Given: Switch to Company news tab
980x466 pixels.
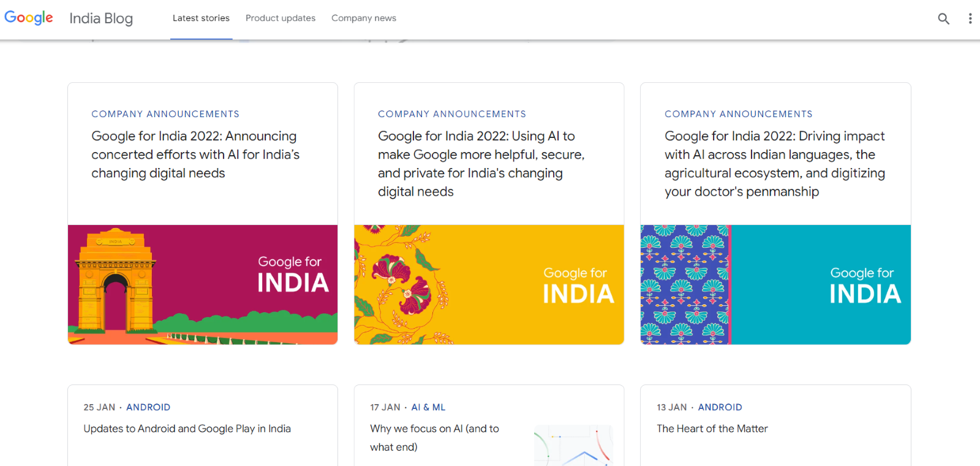Looking at the screenshot, I should pyautogui.click(x=364, y=18).
